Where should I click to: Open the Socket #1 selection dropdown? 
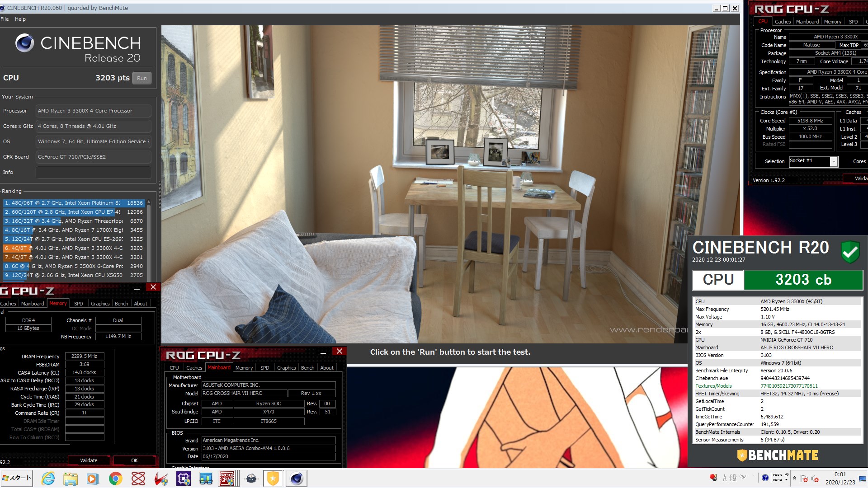[x=834, y=161]
